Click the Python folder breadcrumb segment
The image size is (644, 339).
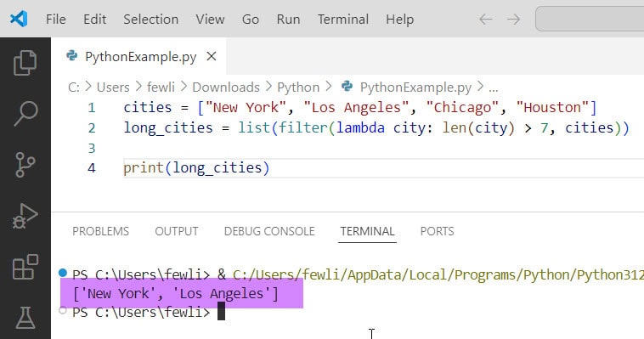(x=298, y=88)
